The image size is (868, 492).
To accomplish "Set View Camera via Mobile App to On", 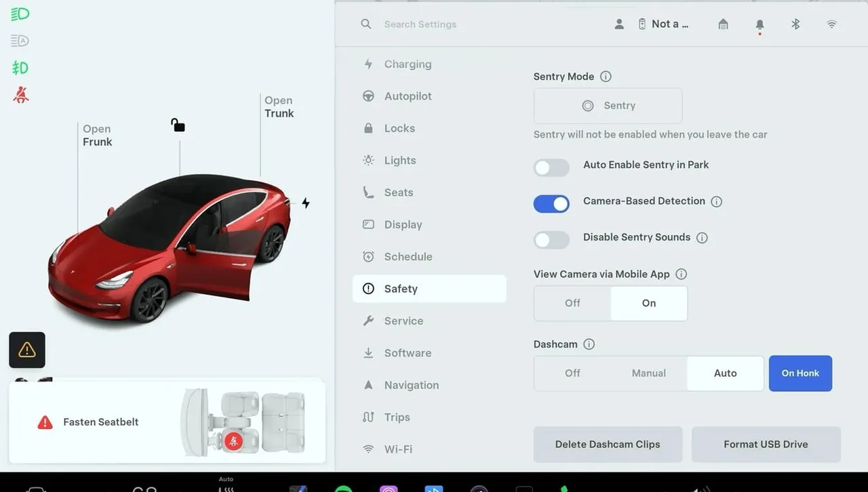I will [649, 303].
